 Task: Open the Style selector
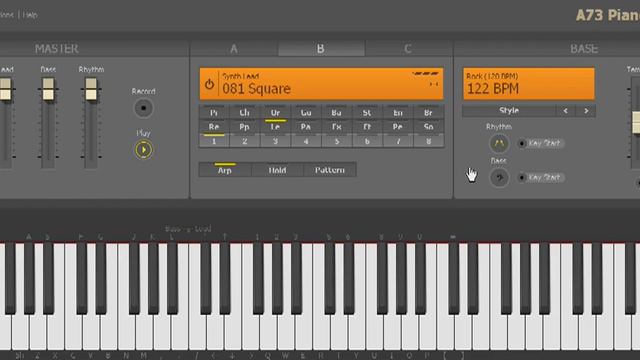coord(509,111)
